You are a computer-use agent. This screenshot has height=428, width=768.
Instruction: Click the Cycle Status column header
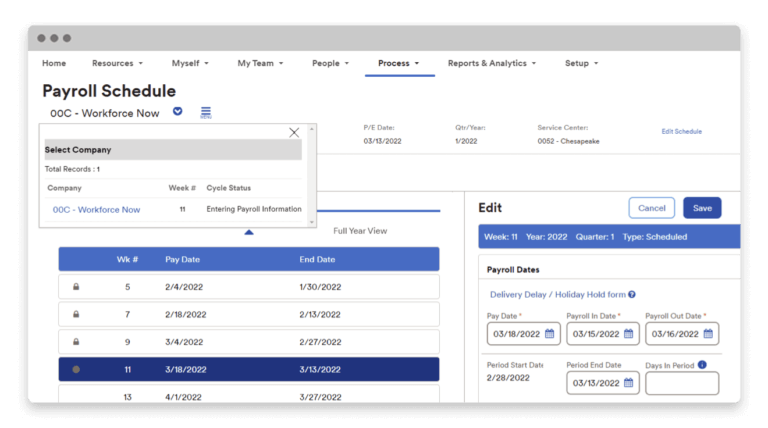[228, 188]
